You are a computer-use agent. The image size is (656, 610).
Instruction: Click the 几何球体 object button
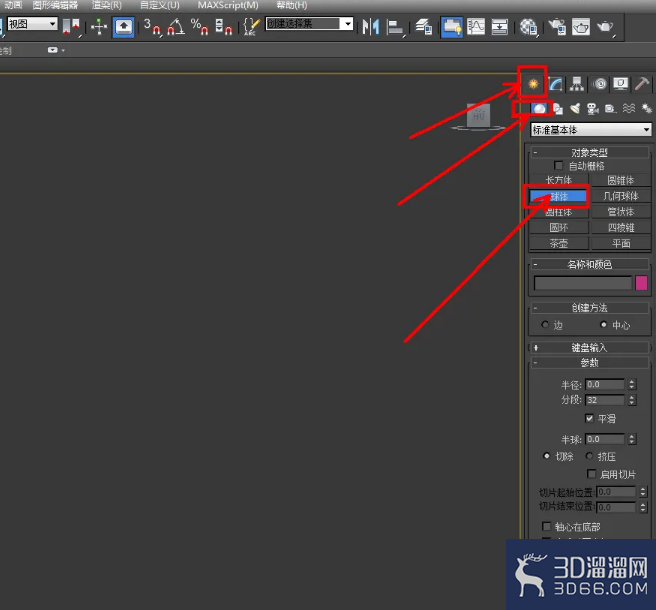point(621,196)
